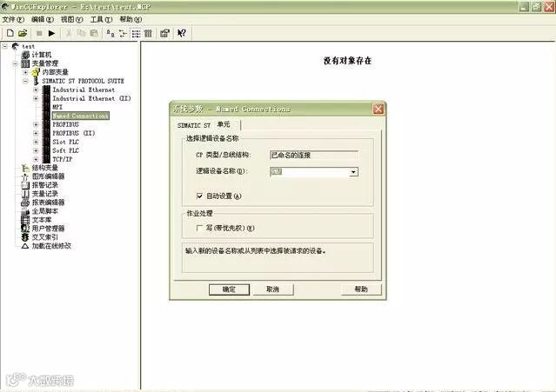The height and width of the screenshot is (392, 556).
Task: Click the 报表编辑器 report designer icon
Action: coord(25,203)
